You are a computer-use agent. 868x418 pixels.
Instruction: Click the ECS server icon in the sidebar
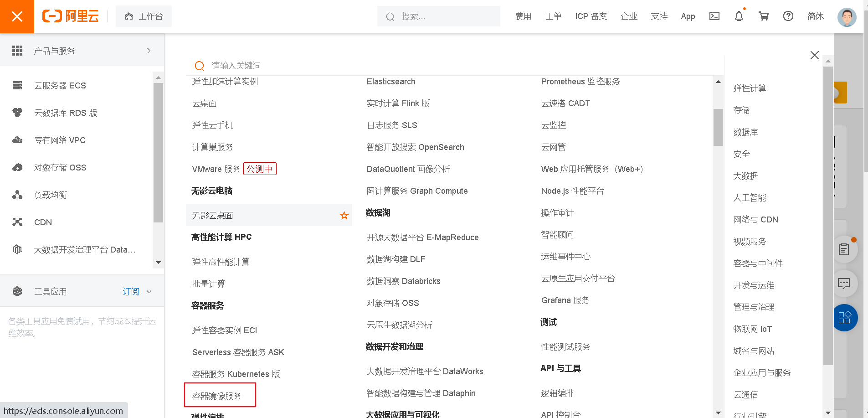(17, 85)
